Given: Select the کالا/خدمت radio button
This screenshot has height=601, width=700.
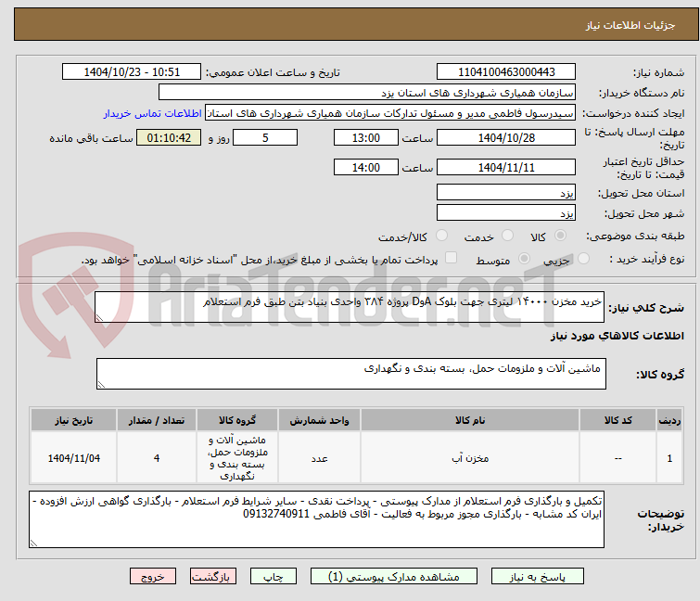Looking at the screenshot, I should [x=441, y=236].
